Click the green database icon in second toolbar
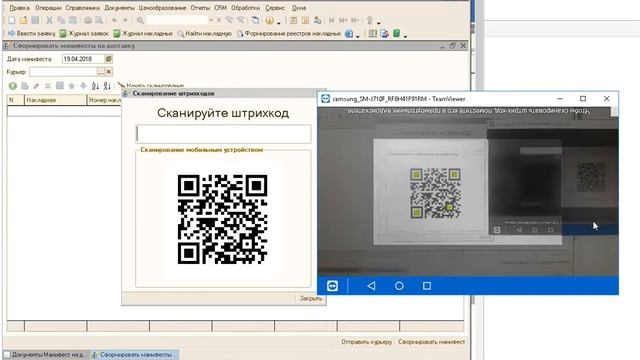The width and height of the screenshot is (640, 360). pyautogui.click(x=396, y=33)
